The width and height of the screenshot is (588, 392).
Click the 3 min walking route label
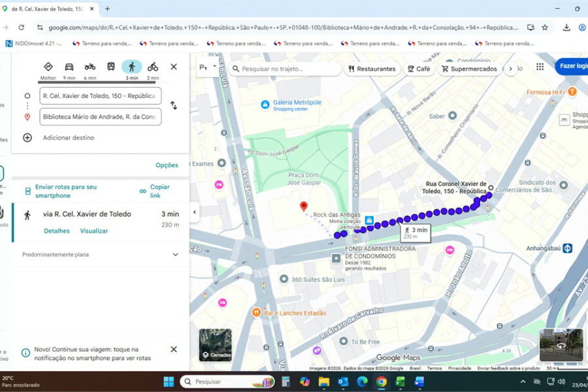(416, 233)
